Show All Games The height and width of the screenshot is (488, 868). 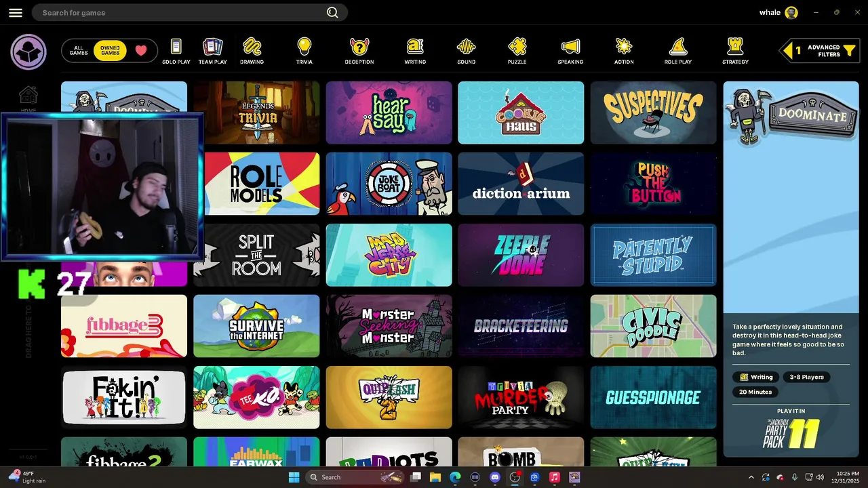pos(79,51)
